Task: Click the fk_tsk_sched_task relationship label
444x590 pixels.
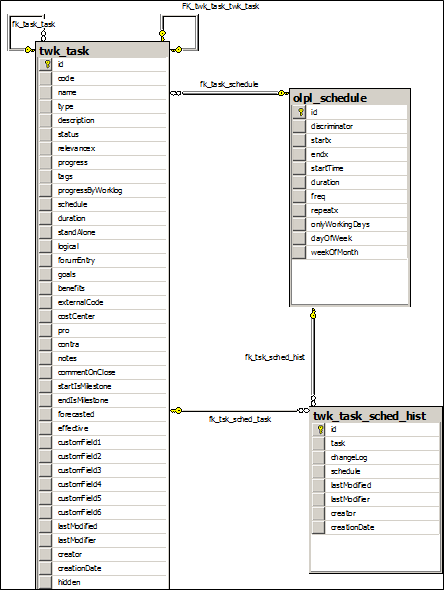Action: pyautogui.click(x=240, y=419)
